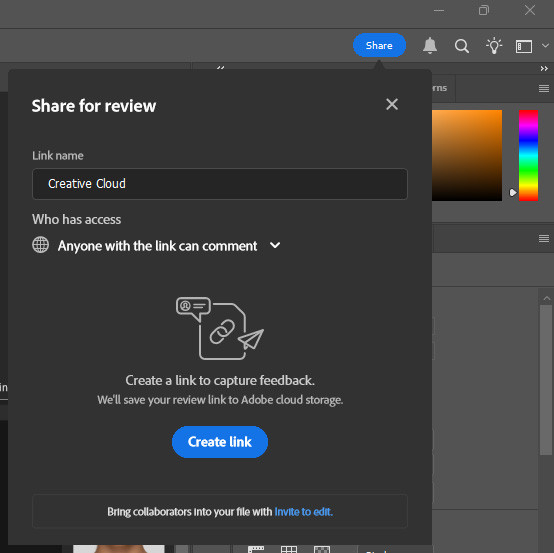Click 'Create a link to capture feedback.' text
The image size is (554, 553).
[220, 381]
